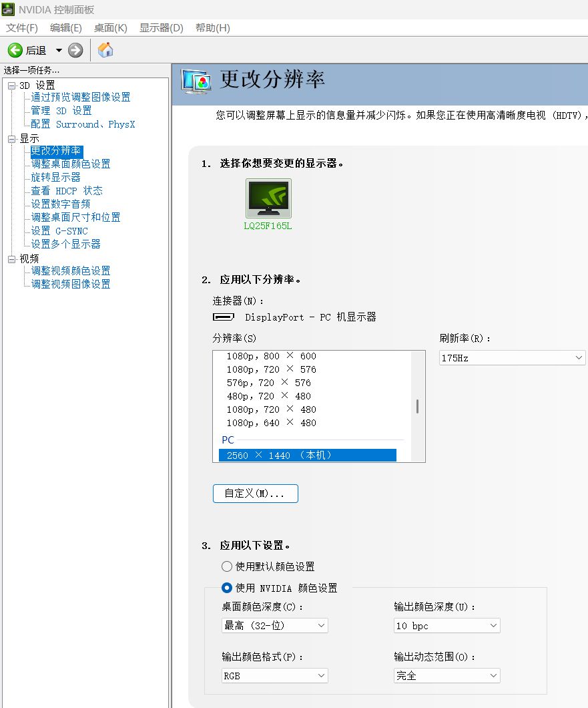Open the 175Hz refresh rate dropdown
588x708 pixels.
point(512,358)
